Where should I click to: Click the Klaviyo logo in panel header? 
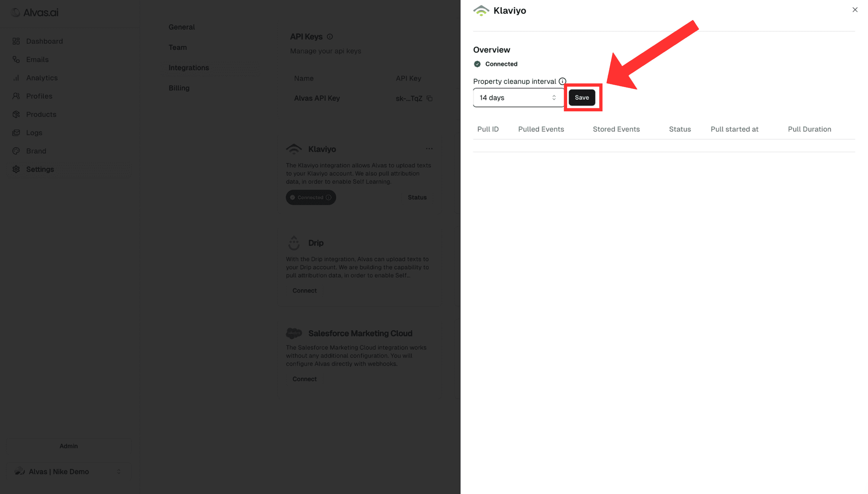[x=481, y=11]
